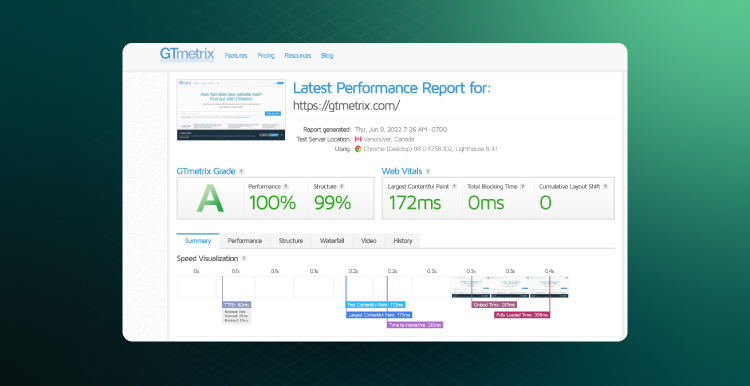This screenshot has width=750, height=386.
Task: Click help icon beside Cumulative Layout Shift
Action: 606,187
